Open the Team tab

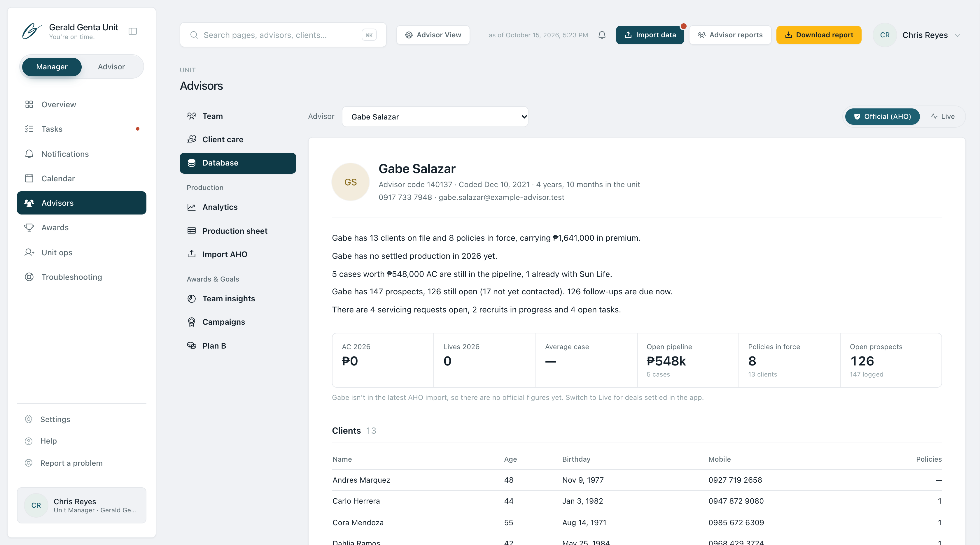tap(238, 116)
